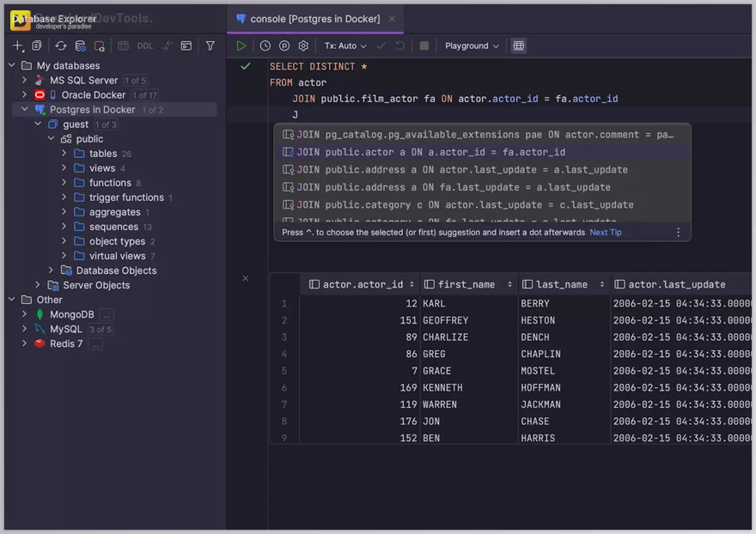Click the '...' badge next to MongoDB
The width and height of the screenshot is (756, 534).
pyautogui.click(x=107, y=315)
